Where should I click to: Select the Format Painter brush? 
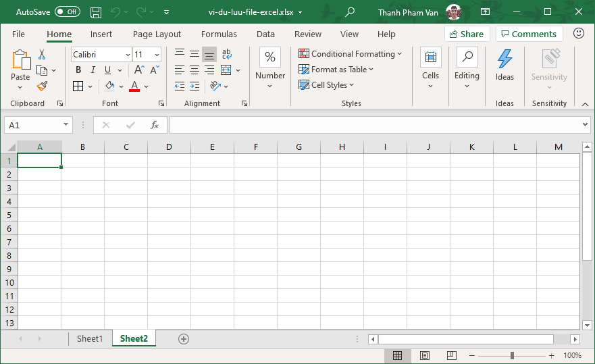tap(42, 86)
